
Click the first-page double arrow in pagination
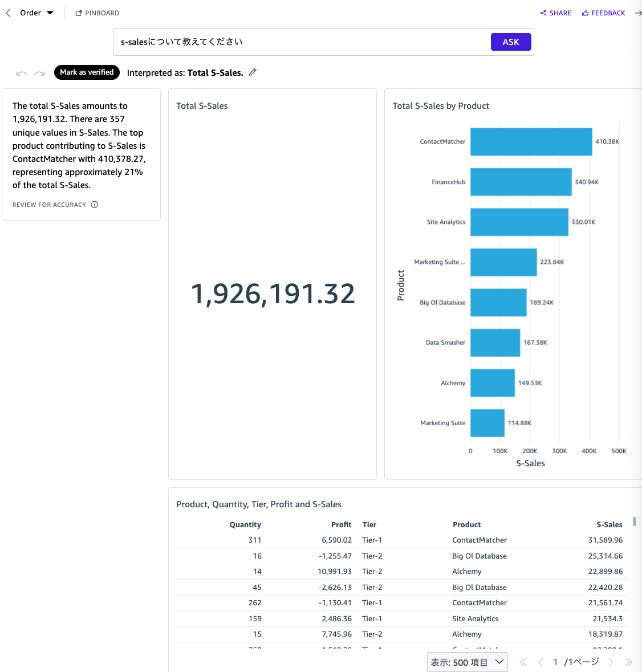523,662
